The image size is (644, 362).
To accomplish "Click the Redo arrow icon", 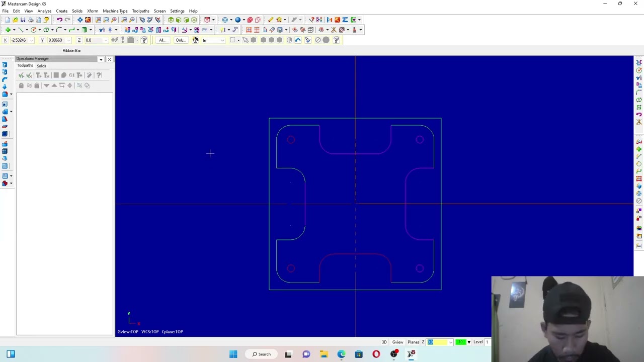I will [67, 20].
